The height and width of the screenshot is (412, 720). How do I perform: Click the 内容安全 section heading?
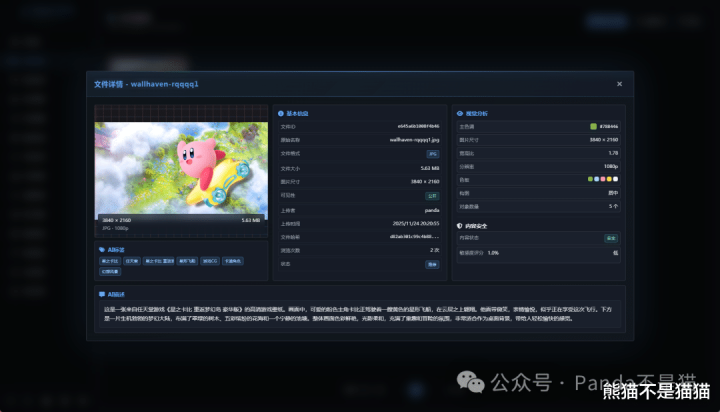tap(476, 226)
